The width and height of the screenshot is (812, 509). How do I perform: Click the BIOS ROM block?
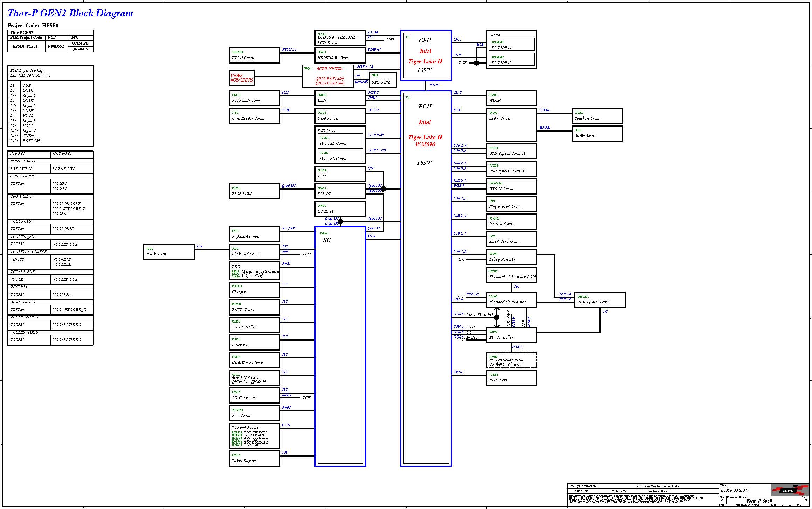[255, 191]
